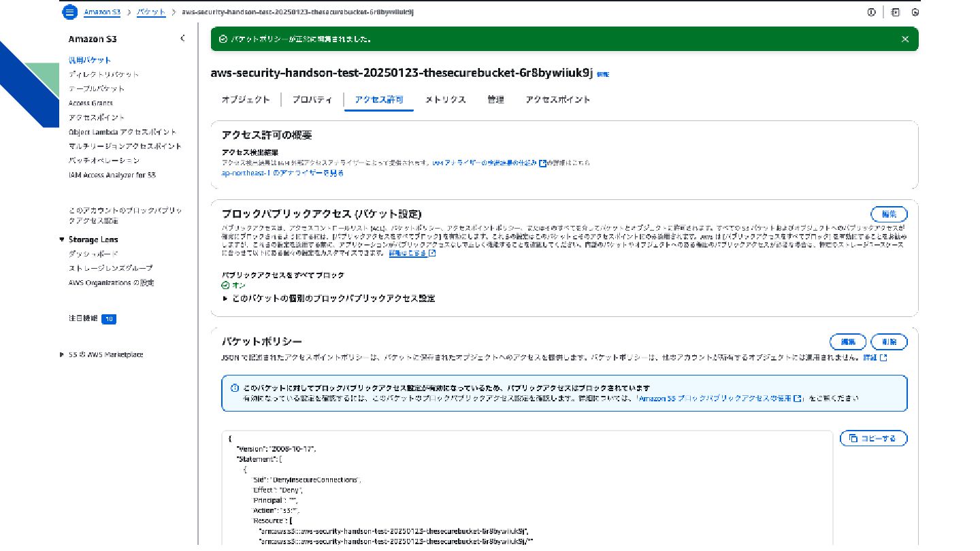Open the メトリクス tab
The width and height of the screenshot is (980, 551).
(x=446, y=99)
